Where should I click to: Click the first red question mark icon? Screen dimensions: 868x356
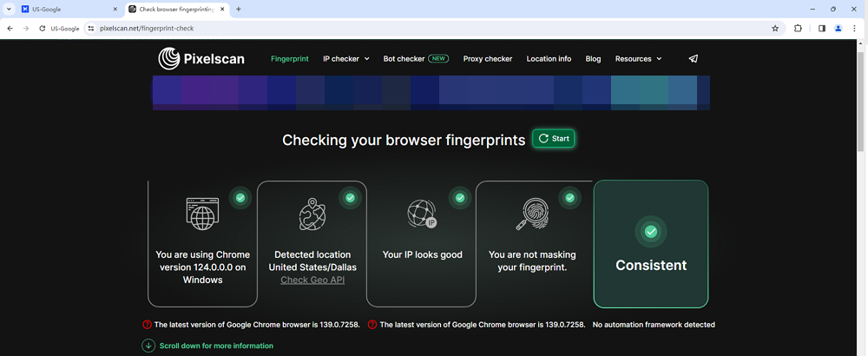click(x=148, y=325)
